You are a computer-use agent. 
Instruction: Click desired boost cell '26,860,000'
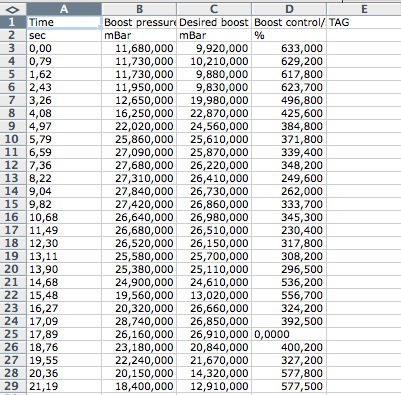tap(214, 204)
